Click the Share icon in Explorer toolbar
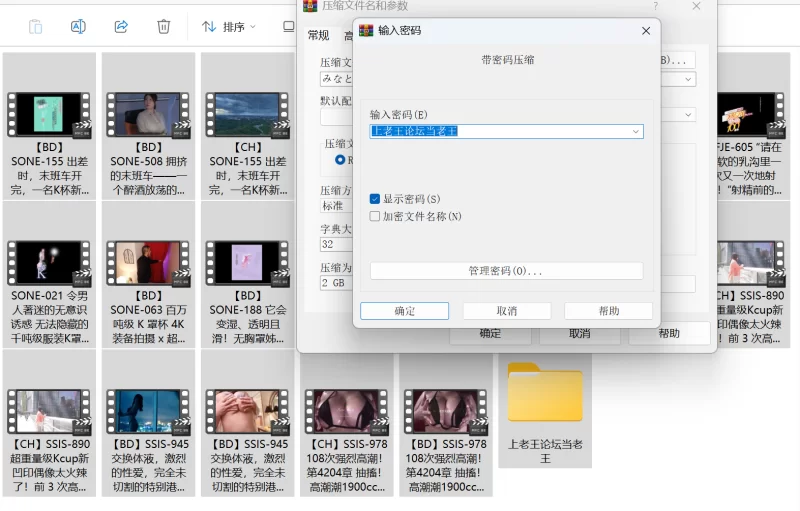Screen dimensions: 800x511 click(x=121, y=26)
